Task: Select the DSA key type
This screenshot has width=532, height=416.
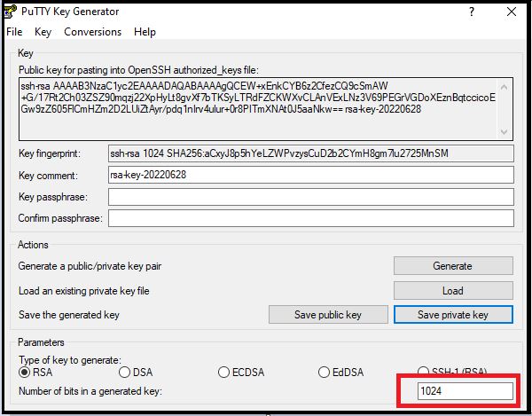Action: click(136, 373)
